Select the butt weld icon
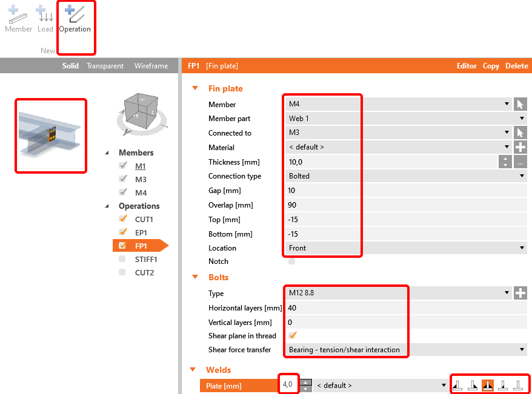The height and width of the screenshot is (394, 532). [503, 386]
